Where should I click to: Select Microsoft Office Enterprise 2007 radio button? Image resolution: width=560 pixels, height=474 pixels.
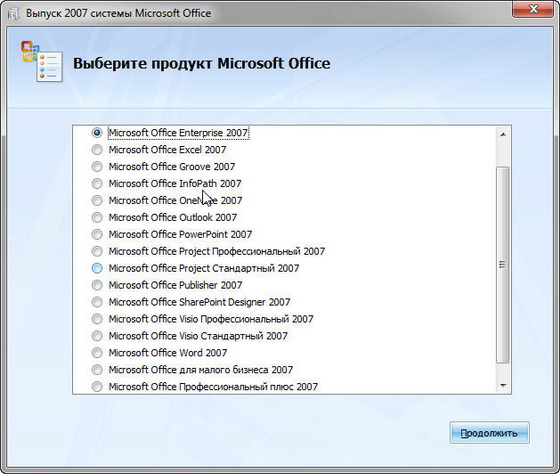point(97,133)
